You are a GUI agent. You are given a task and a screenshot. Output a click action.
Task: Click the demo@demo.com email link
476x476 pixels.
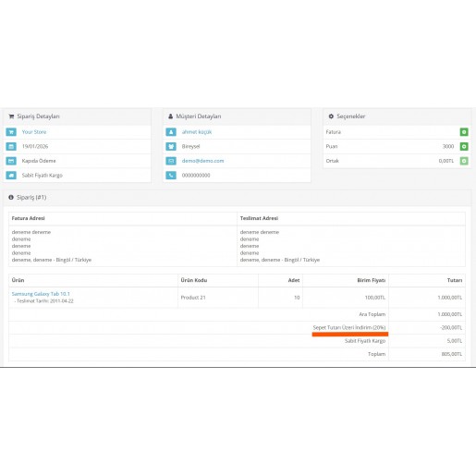tap(202, 161)
